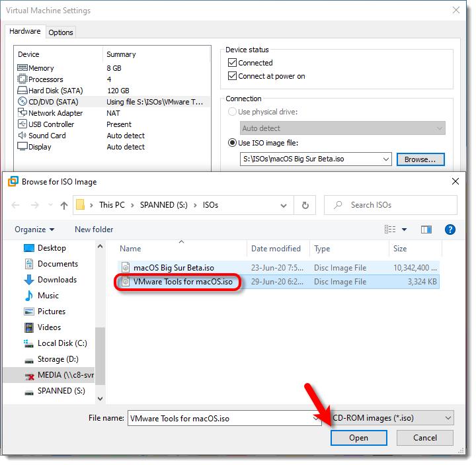
Task: Open the Organize menu
Action: click(x=34, y=230)
